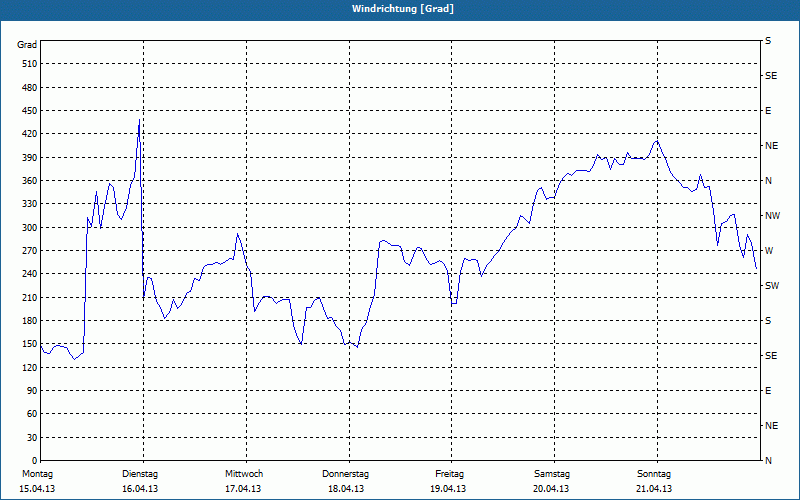
Task: Click the 'Samstag' day label
Action: click(x=552, y=474)
